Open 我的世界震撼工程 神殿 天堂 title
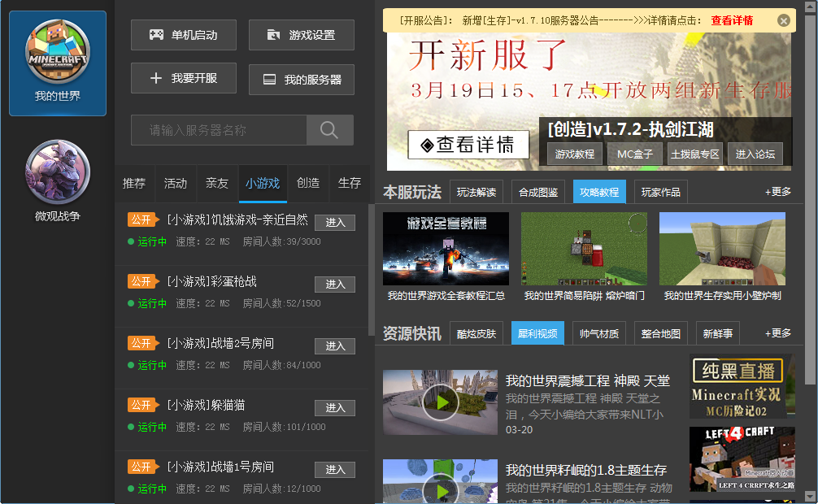This screenshot has height=504, width=818. coord(587,381)
